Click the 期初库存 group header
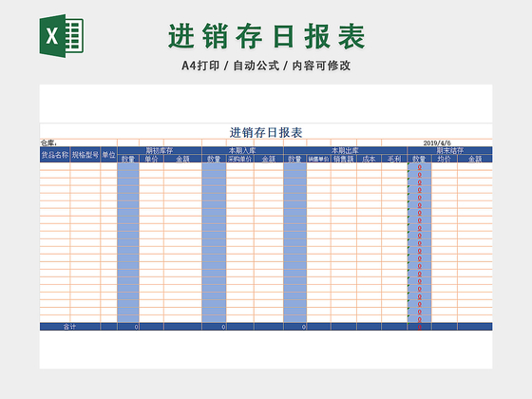532x399 pixels. coord(160,150)
